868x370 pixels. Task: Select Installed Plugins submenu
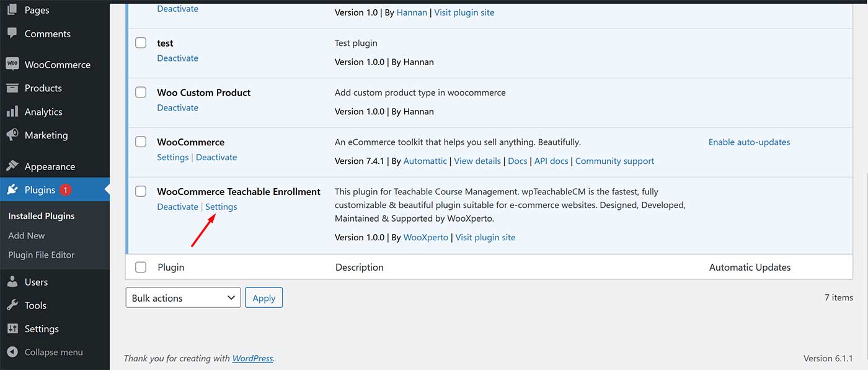[42, 216]
